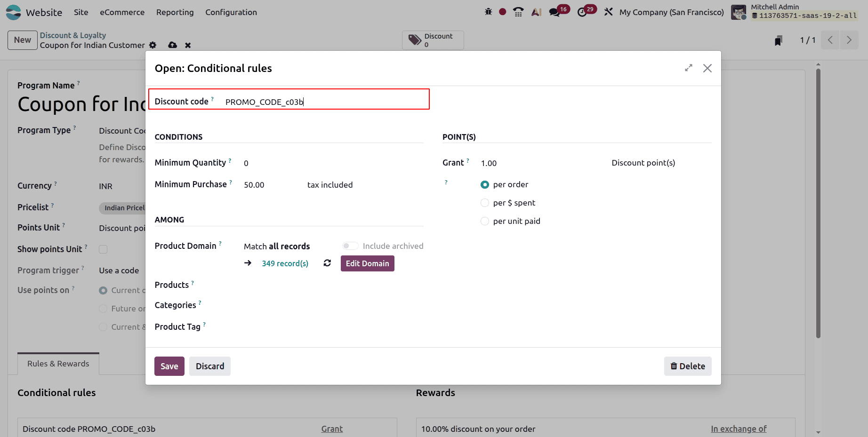Screen dimensions: 868x437
Task: Switch to the Rules & Rewards tab
Action: (x=58, y=364)
